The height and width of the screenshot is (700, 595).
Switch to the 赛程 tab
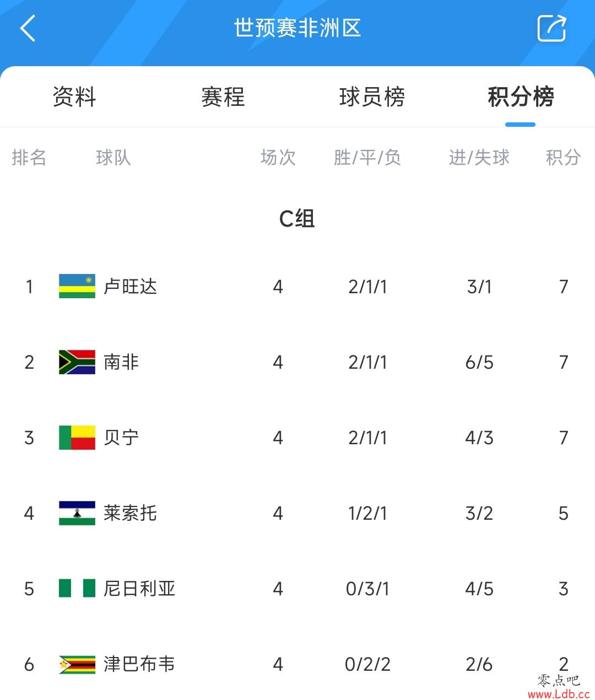click(223, 97)
